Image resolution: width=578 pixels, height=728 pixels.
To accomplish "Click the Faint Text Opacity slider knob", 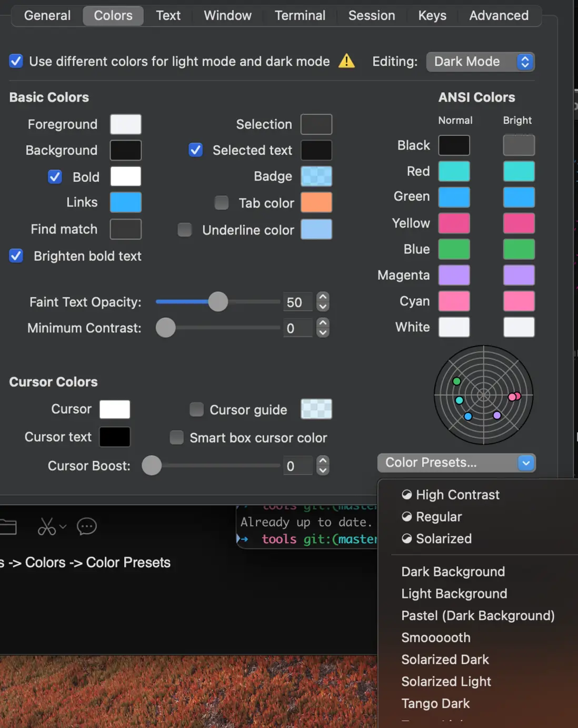I will [x=218, y=302].
